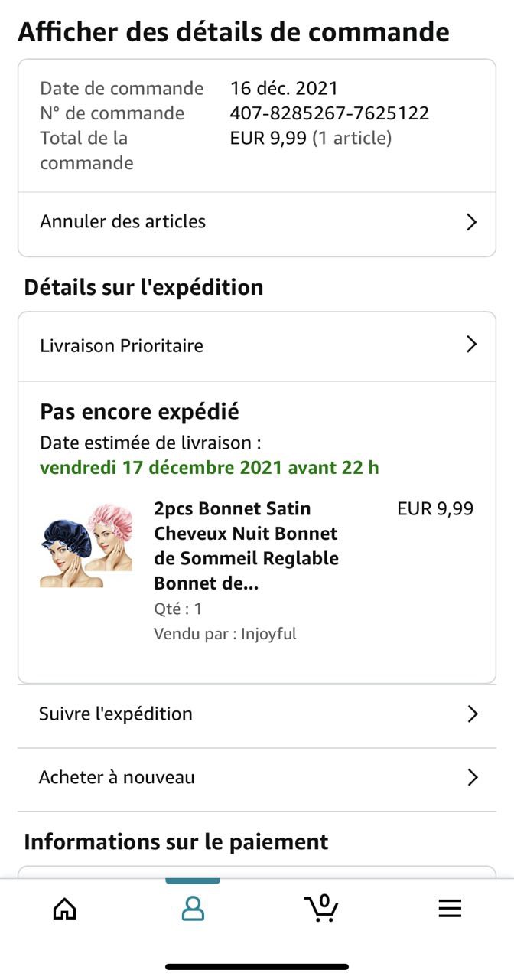Viewport: 514px width, 980px height.
Task: Tap order number 407-8285267-7625122
Action: 329,113
